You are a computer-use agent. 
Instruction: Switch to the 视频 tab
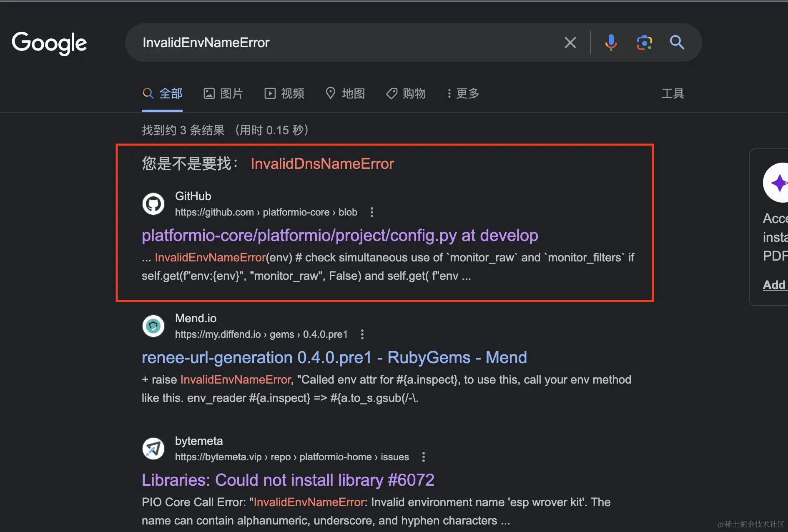(284, 93)
